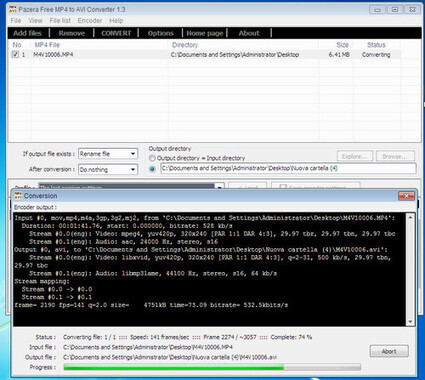Click the Conversion dialog title icon
Viewport: 425px width, 380px height.
pos(18,196)
